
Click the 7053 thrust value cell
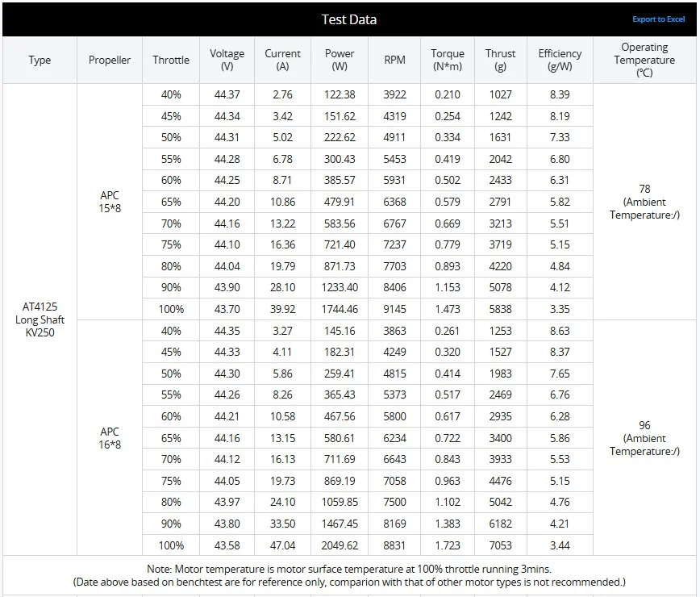[x=501, y=545]
